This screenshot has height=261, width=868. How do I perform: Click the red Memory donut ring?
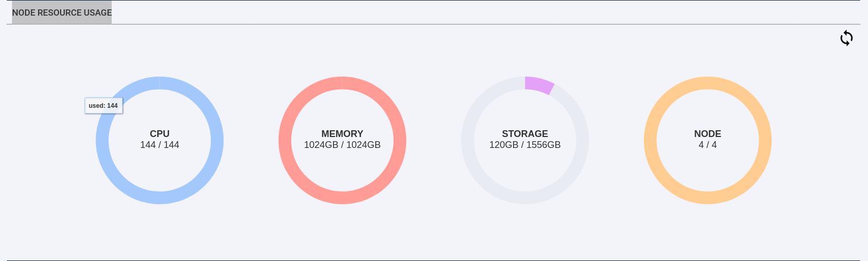(400, 141)
